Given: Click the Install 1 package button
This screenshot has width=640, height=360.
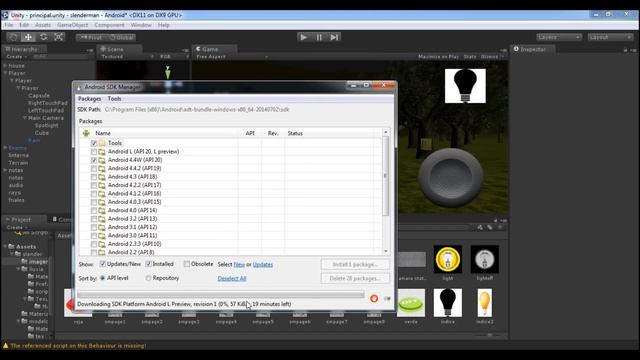Looking at the screenshot, I should coord(355,264).
